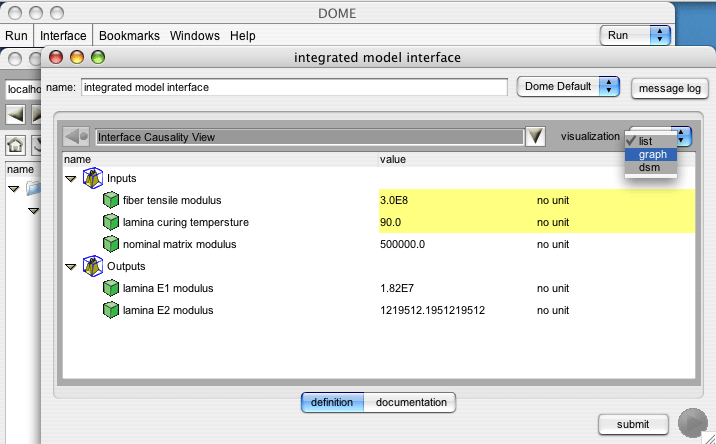Image resolution: width=716 pixels, height=444 pixels.
Task: Click the fiber tensile modulus value 3.0E8
Action: click(394, 200)
